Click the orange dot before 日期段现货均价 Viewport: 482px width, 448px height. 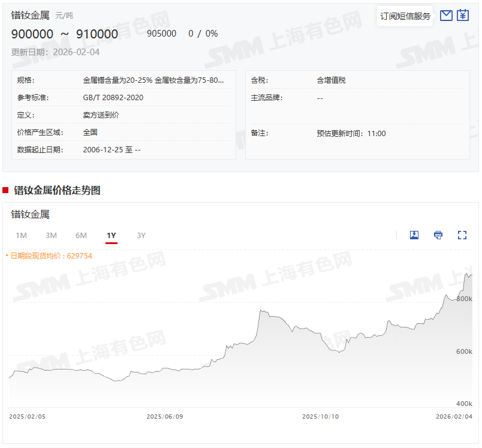point(7,256)
